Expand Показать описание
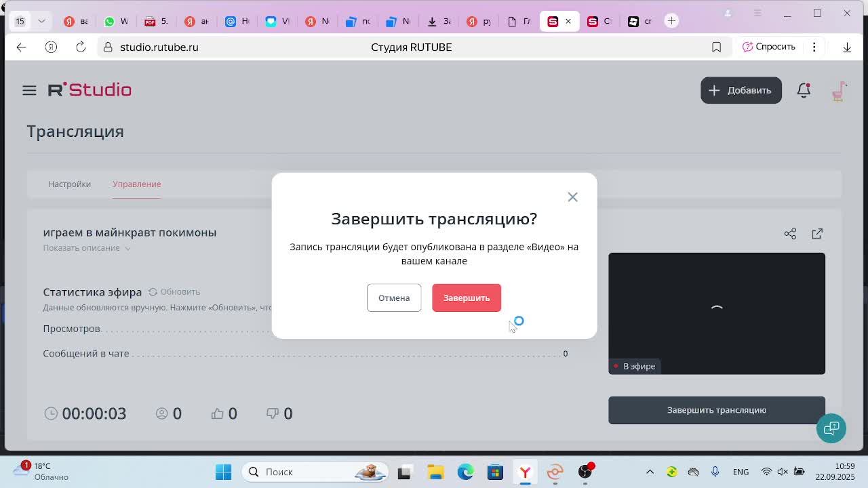The width and height of the screenshot is (868, 488). coord(87,248)
